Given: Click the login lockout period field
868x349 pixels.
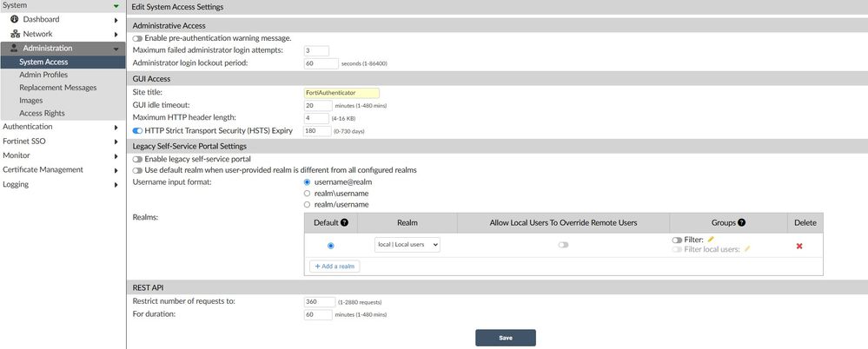Looking at the screenshot, I should coord(321,63).
